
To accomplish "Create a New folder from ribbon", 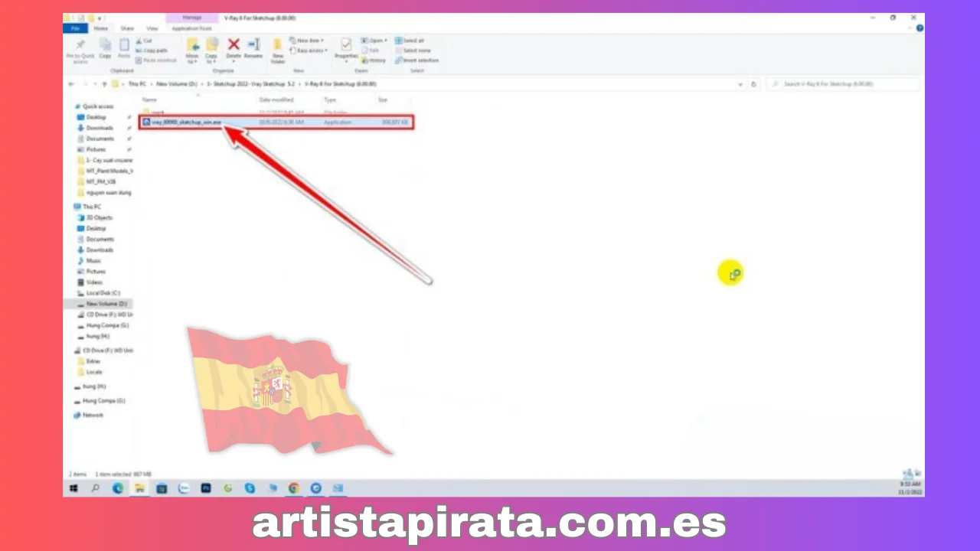I will click(x=278, y=50).
